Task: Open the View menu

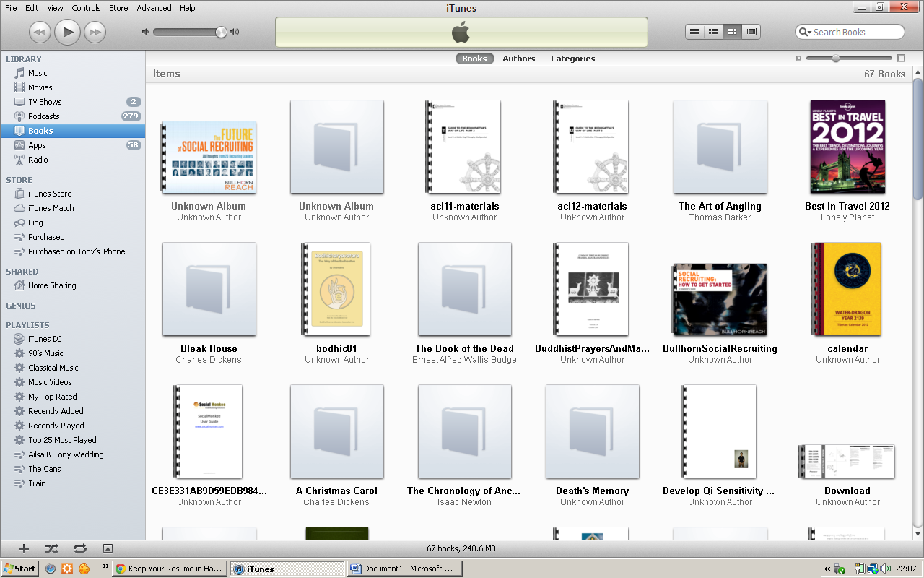Action: click(55, 8)
